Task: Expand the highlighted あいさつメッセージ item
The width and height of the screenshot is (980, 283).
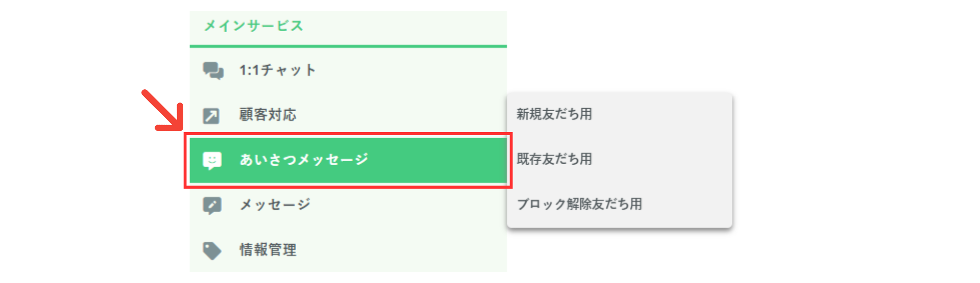Action: (x=304, y=160)
